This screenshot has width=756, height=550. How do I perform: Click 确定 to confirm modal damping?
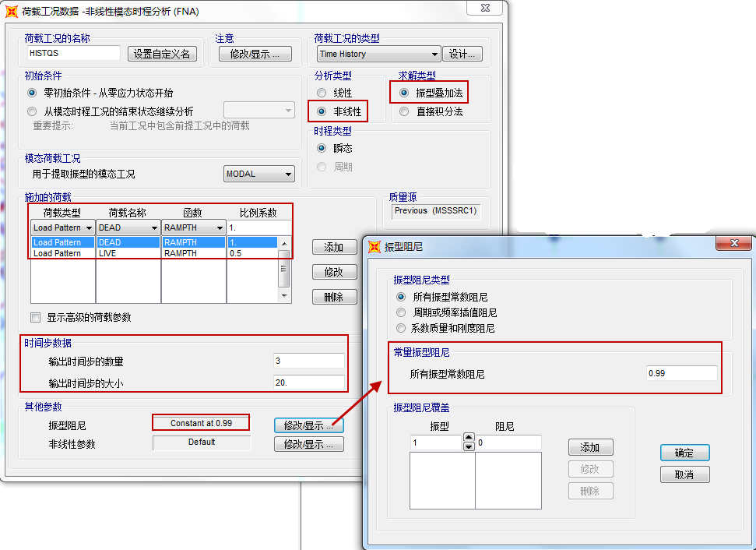click(684, 453)
